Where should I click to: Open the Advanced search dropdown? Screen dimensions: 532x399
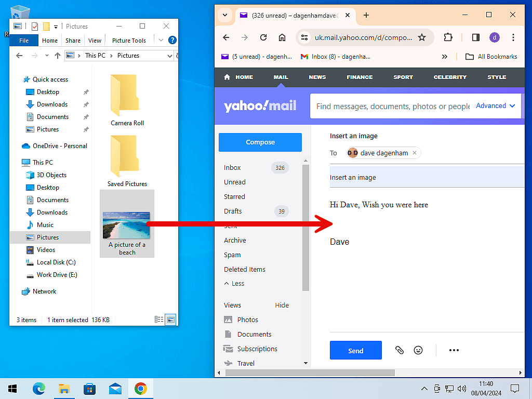pos(495,105)
